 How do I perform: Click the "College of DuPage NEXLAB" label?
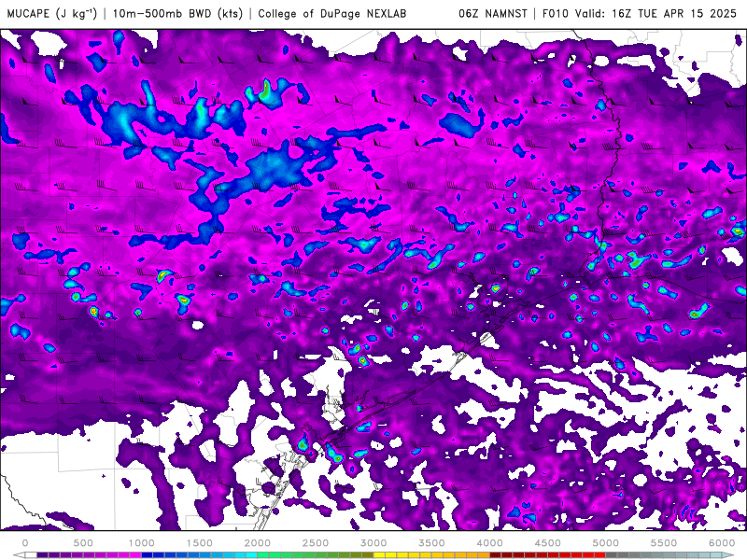tap(332, 13)
